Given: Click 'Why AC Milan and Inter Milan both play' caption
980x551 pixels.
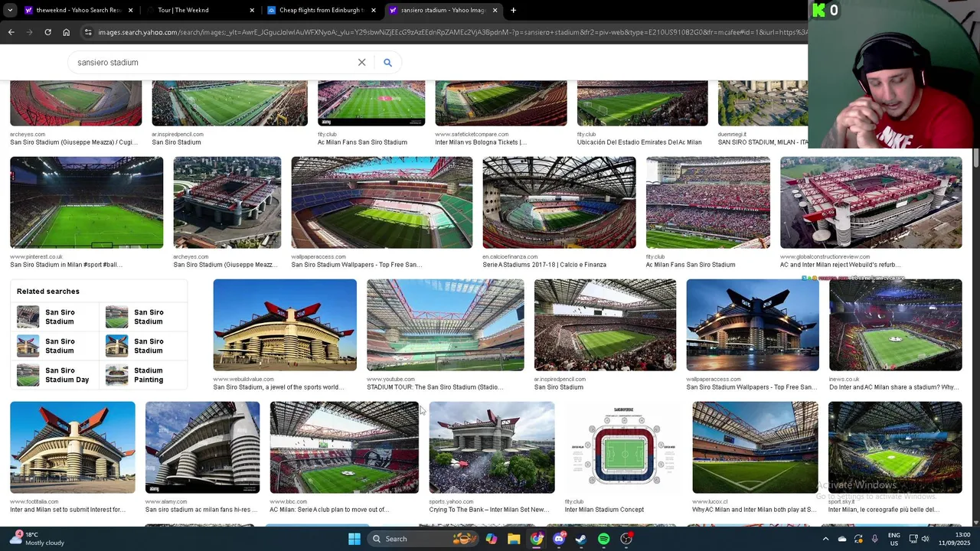Looking at the screenshot, I should pyautogui.click(x=754, y=510).
